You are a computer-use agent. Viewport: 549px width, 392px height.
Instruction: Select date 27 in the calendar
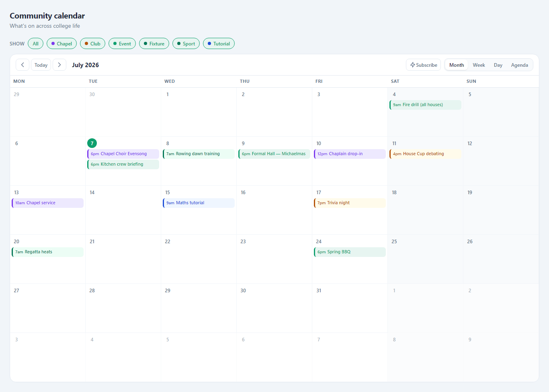(x=16, y=291)
